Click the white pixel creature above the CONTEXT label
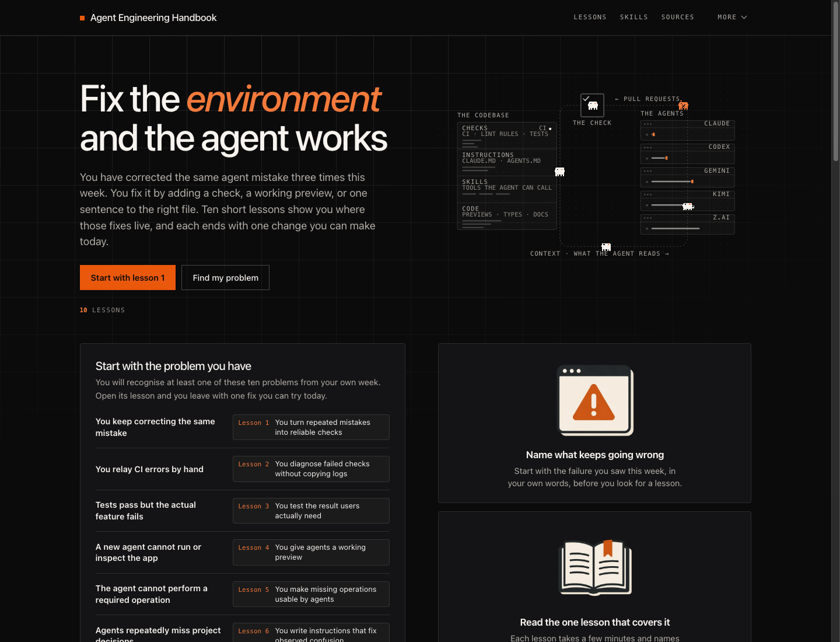This screenshot has width=840, height=642. tap(606, 247)
